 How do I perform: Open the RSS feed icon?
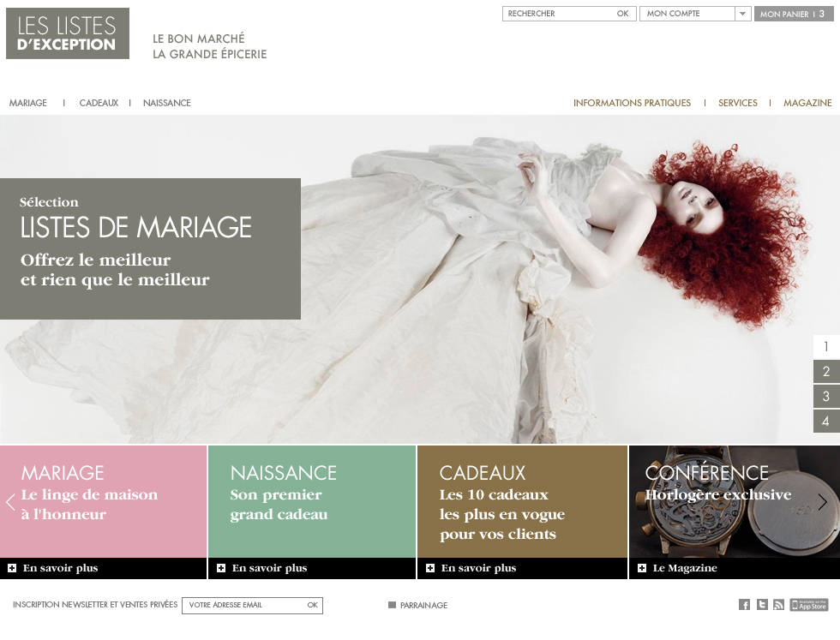[779, 605]
